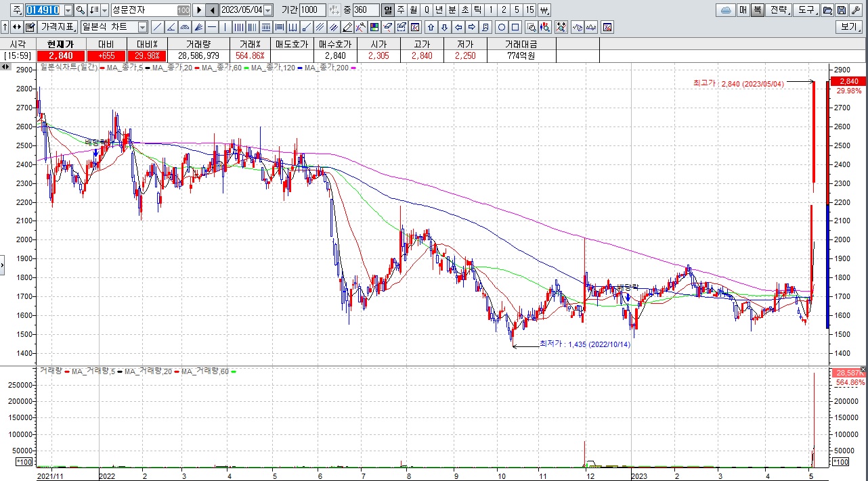The width and height of the screenshot is (868, 481).
Task: Switch chart period to 틱 (tick)
Action: tap(477, 10)
